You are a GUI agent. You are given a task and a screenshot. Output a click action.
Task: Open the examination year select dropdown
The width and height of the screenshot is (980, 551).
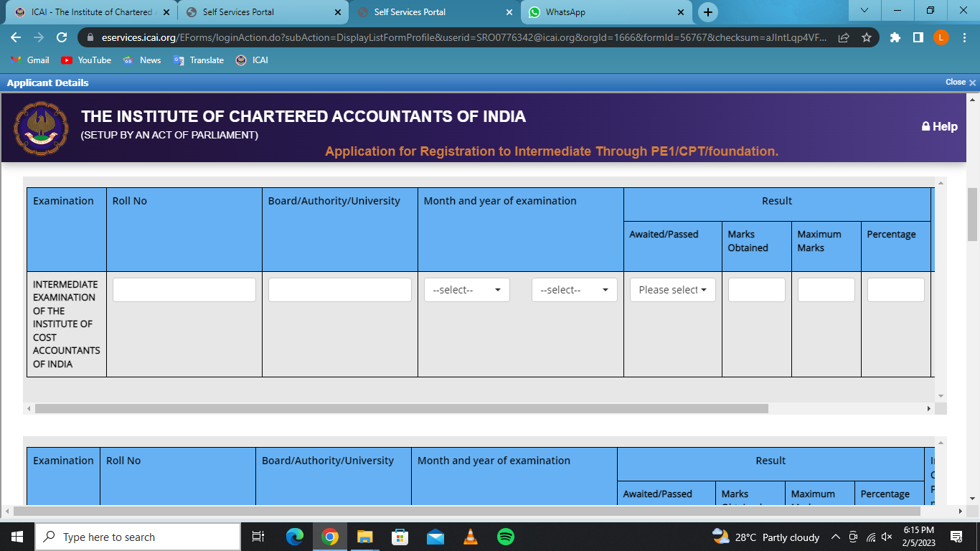(x=575, y=290)
